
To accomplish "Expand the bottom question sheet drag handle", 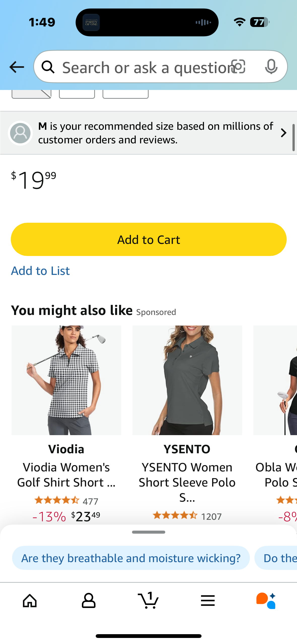I will tap(148, 532).
